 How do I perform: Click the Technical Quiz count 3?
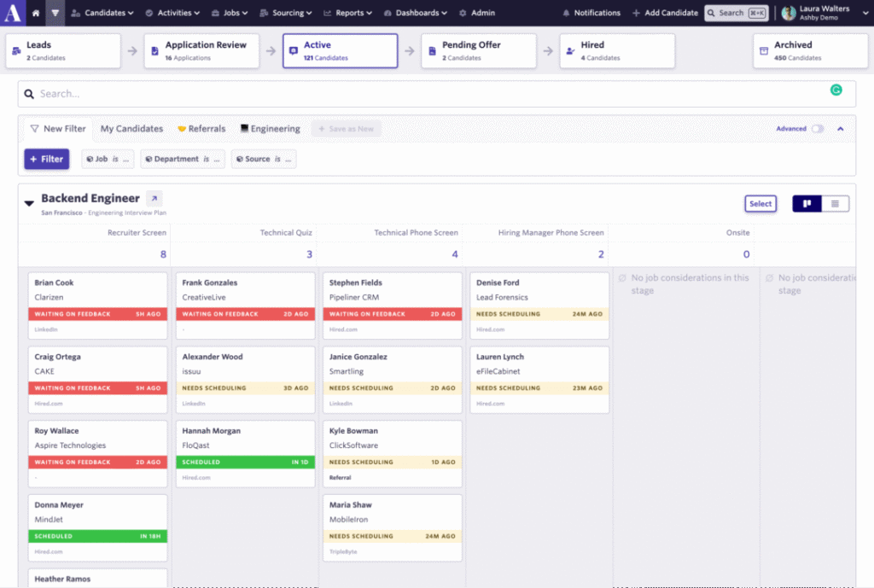click(309, 254)
